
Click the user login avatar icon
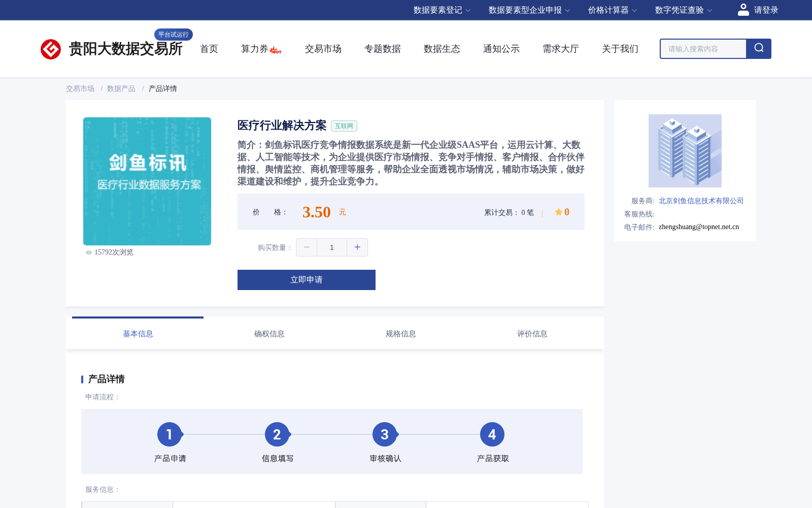[x=743, y=10]
